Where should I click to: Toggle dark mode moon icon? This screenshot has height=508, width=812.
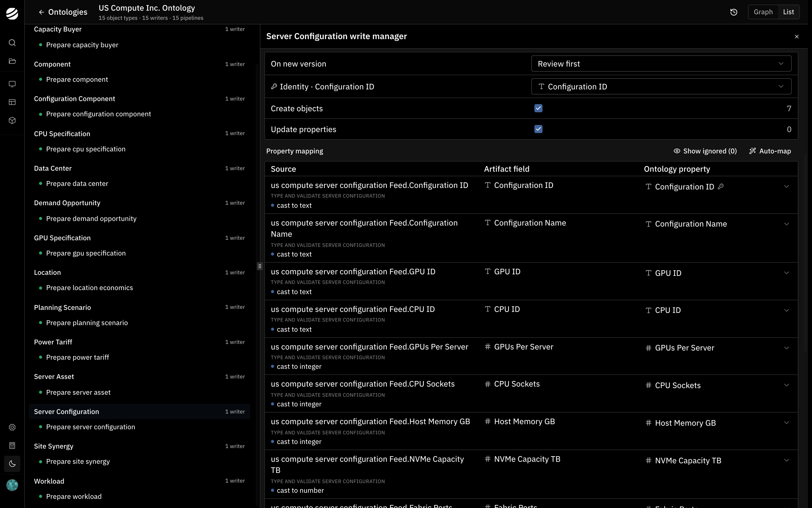click(x=12, y=464)
